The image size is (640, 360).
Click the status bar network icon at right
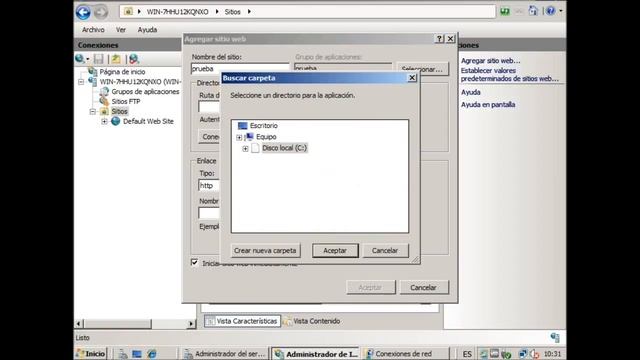(555, 337)
